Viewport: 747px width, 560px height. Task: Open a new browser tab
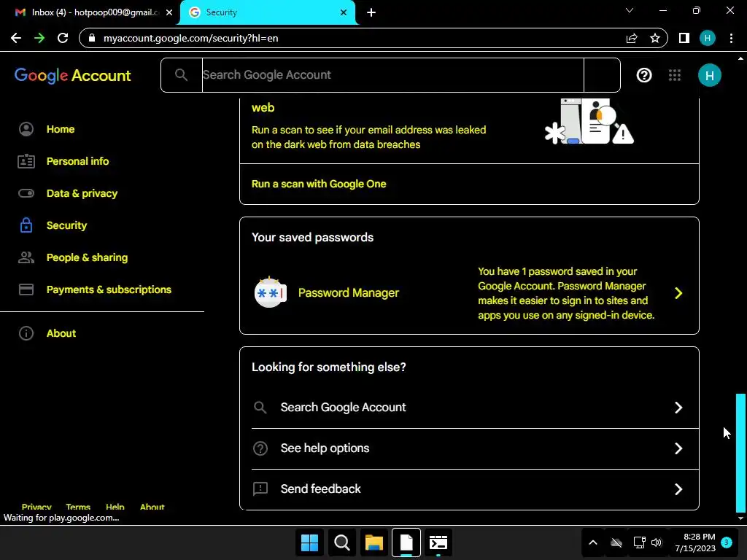point(371,12)
